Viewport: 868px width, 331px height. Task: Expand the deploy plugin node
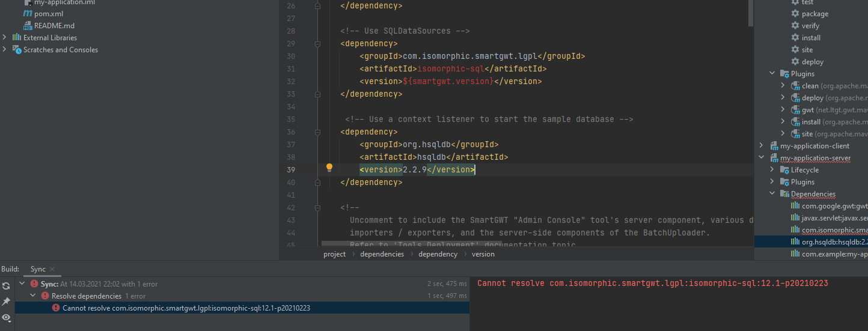tap(783, 98)
